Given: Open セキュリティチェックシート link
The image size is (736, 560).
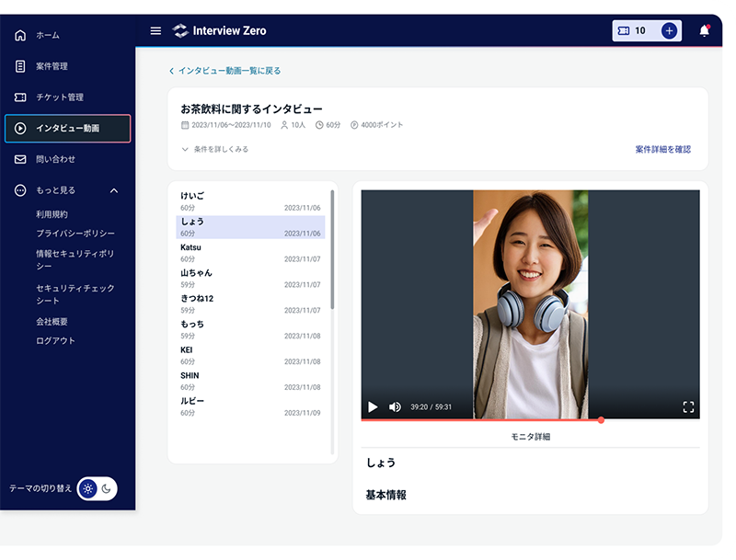Looking at the screenshot, I should 75,294.
